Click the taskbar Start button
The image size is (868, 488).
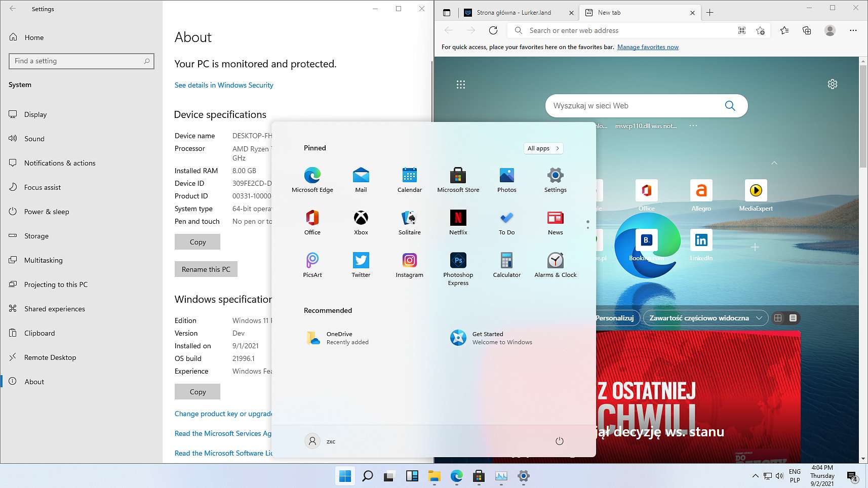click(345, 476)
